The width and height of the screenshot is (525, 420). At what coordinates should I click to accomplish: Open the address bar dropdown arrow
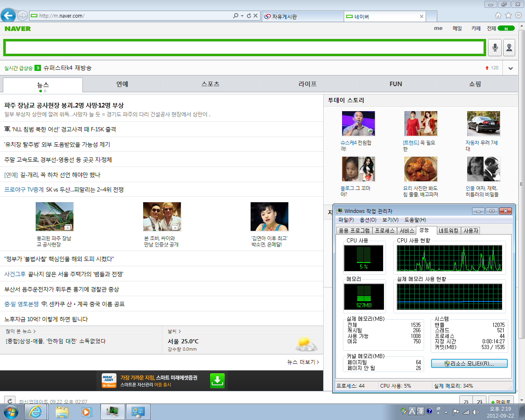tap(242, 16)
